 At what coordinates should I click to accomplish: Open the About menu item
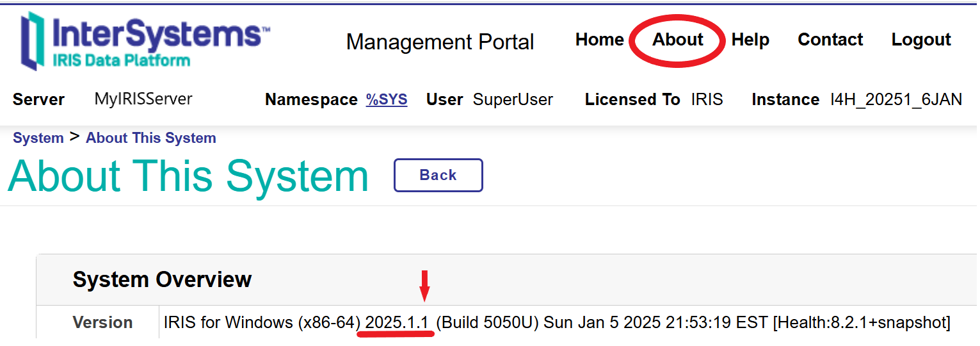click(x=678, y=40)
